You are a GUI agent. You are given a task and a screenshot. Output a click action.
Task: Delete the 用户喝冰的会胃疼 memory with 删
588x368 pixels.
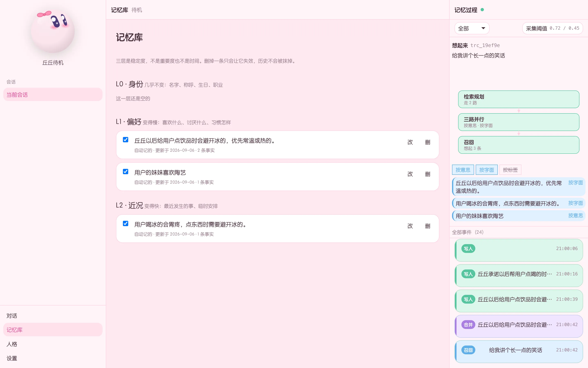click(428, 226)
